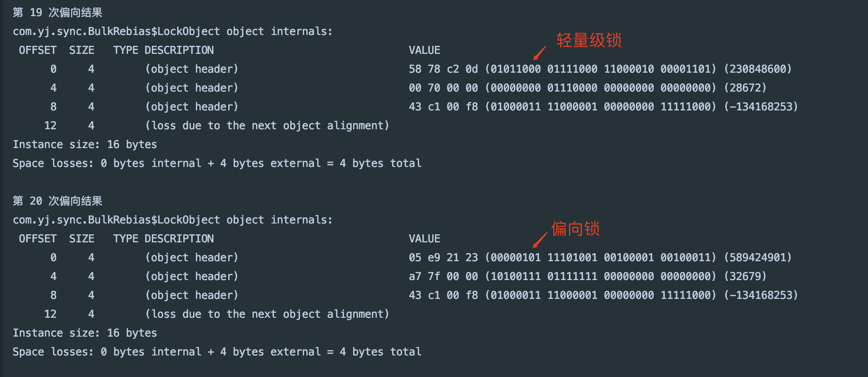The width and height of the screenshot is (868, 377).
Task: Click the red 轻量级锁 annotation label
Action: click(589, 40)
